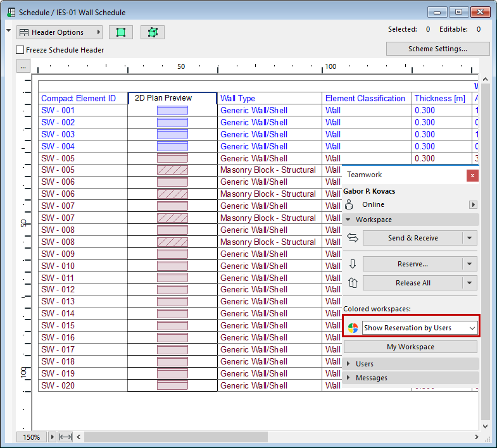Open the Release All dropdown arrow
The width and height of the screenshot is (497, 448).
pos(469,283)
